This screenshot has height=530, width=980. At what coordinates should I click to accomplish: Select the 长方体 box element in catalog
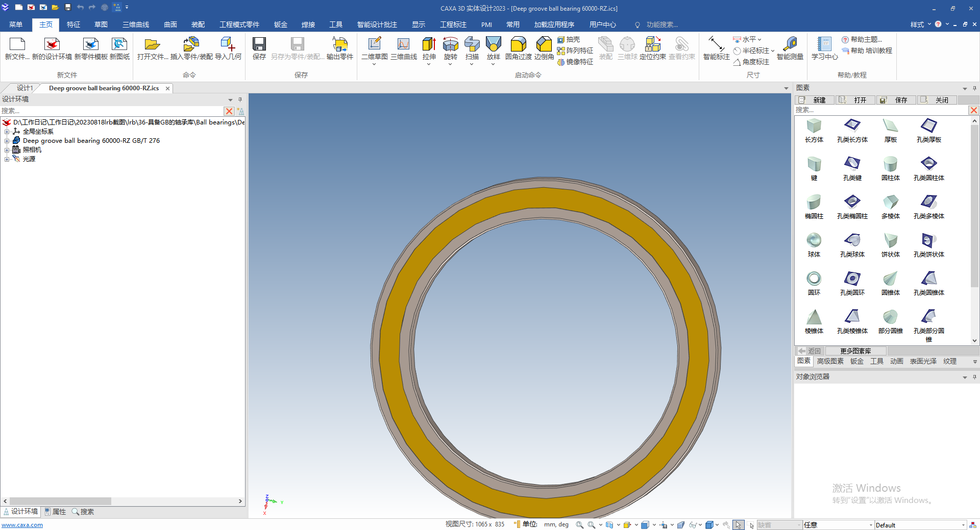814,131
